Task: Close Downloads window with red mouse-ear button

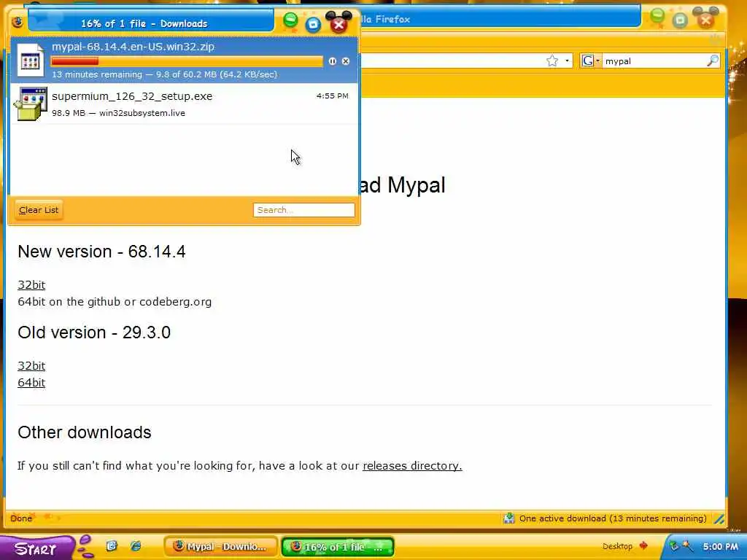Action: [x=338, y=24]
